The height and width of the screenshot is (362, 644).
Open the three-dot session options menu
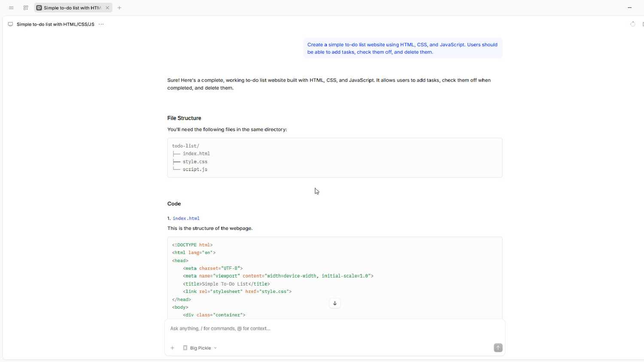click(x=101, y=24)
